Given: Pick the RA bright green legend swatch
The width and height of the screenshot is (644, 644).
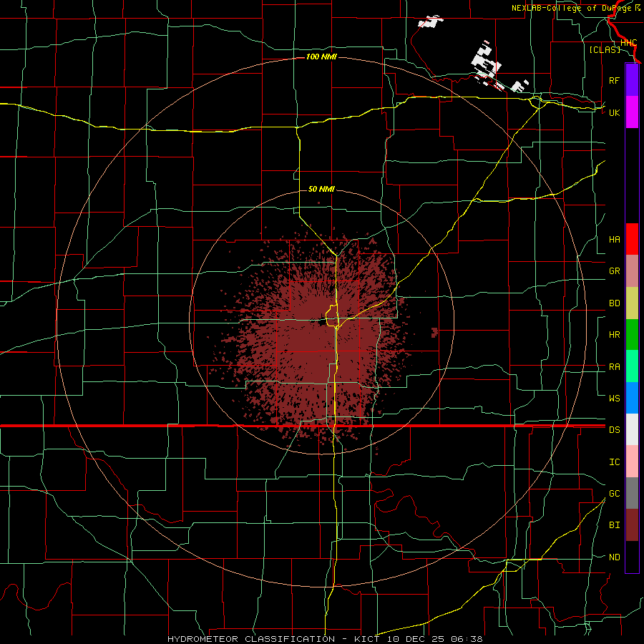Looking at the screenshot, I should (632, 366).
